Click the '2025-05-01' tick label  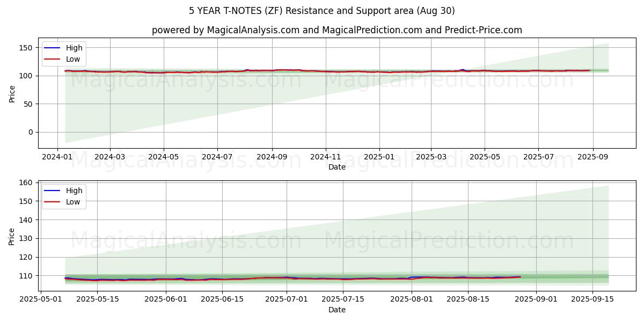[40, 299]
